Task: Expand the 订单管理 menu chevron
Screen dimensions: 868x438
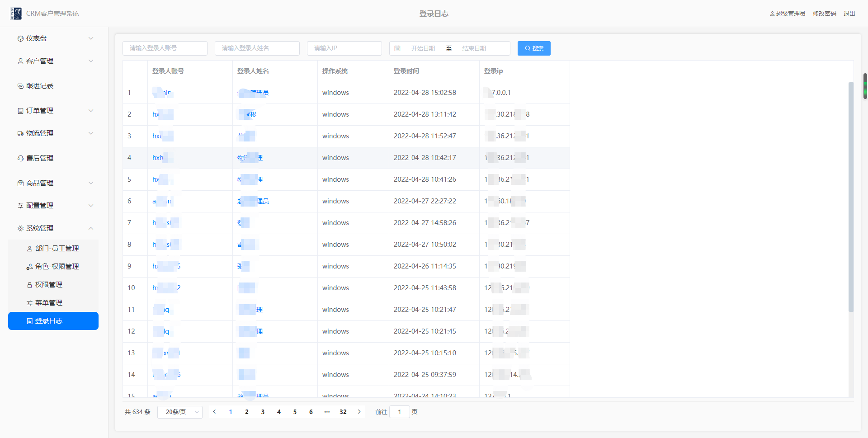Action: pyautogui.click(x=91, y=111)
